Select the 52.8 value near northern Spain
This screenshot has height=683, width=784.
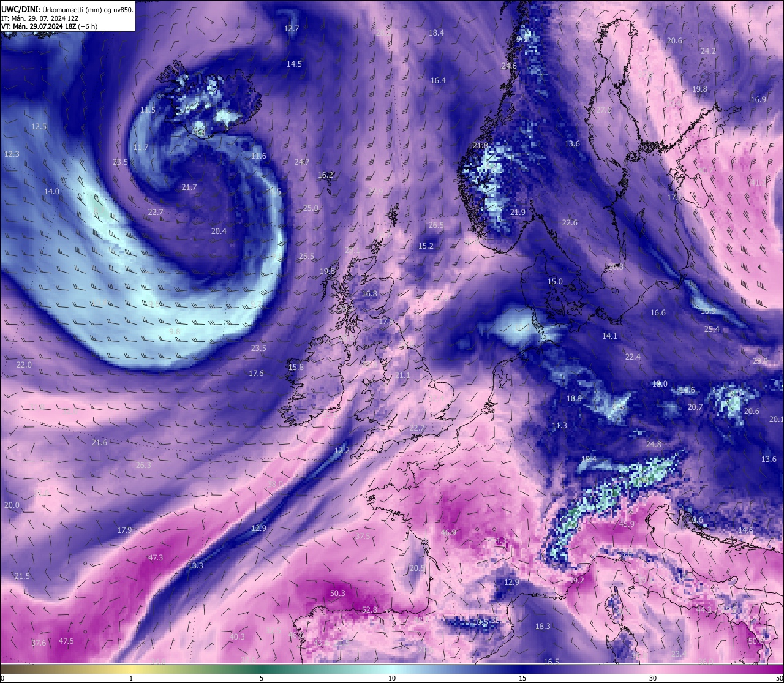[369, 609]
